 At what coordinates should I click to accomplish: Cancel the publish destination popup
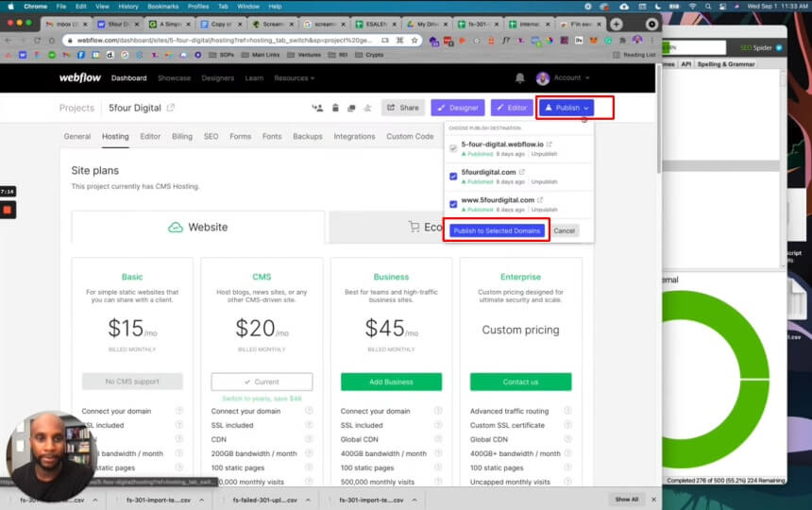pos(564,231)
